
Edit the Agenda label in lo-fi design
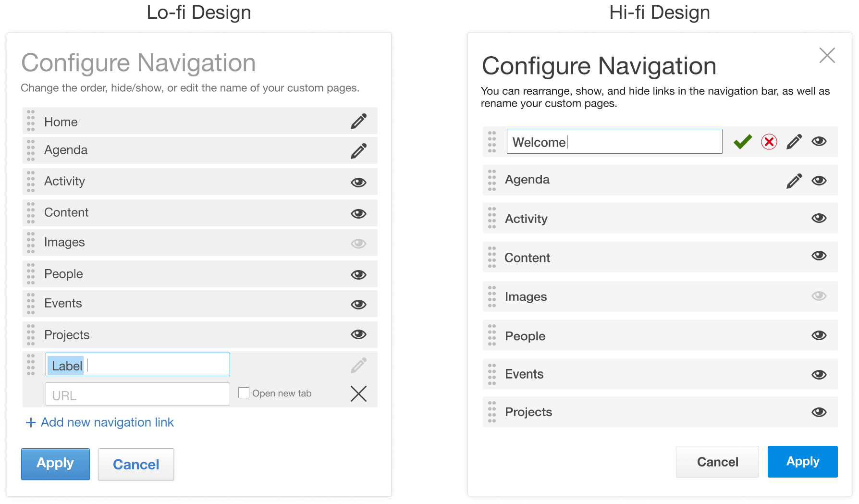click(x=358, y=150)
